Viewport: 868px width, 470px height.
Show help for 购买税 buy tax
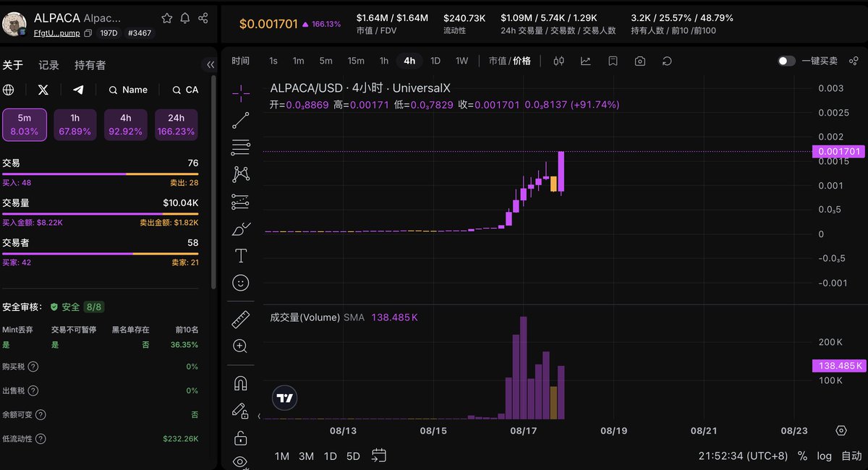tap(33, 367)
